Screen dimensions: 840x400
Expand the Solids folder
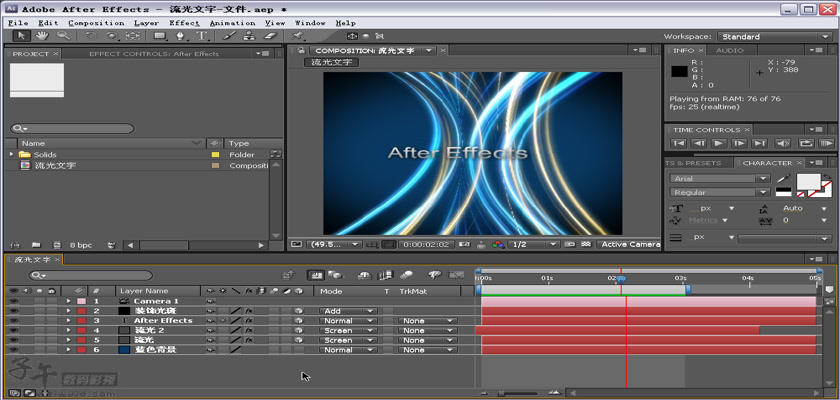[x=11, y=154]
